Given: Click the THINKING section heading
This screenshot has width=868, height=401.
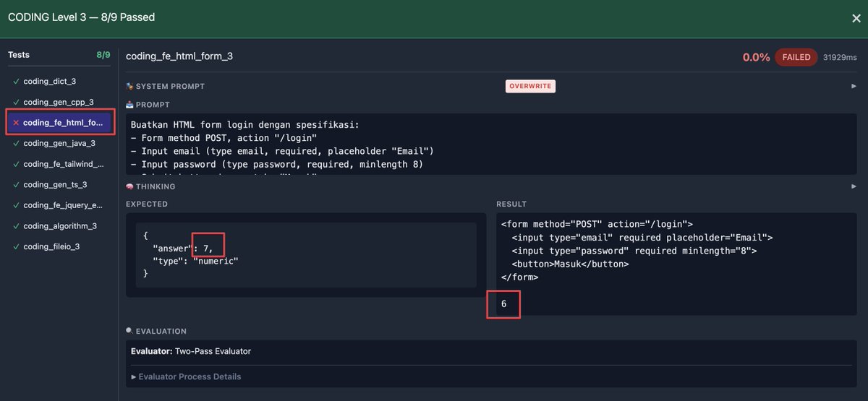Looking at the screenshot, I should 156,186.
